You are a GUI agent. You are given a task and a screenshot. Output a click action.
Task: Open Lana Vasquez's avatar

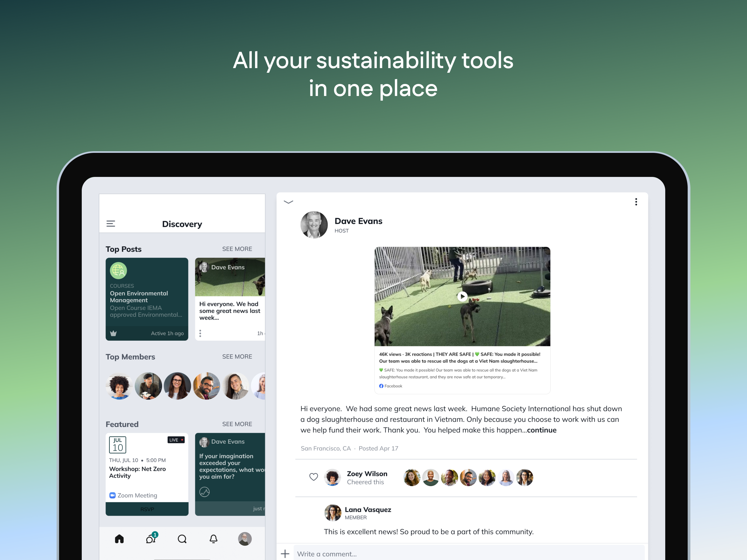click(333, 513)
